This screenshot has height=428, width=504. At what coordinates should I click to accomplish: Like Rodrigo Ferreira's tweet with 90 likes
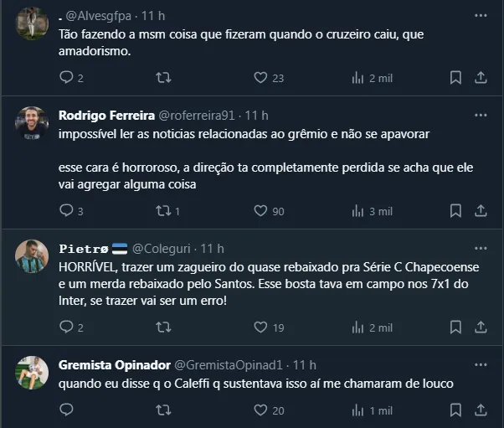point(260,211)
